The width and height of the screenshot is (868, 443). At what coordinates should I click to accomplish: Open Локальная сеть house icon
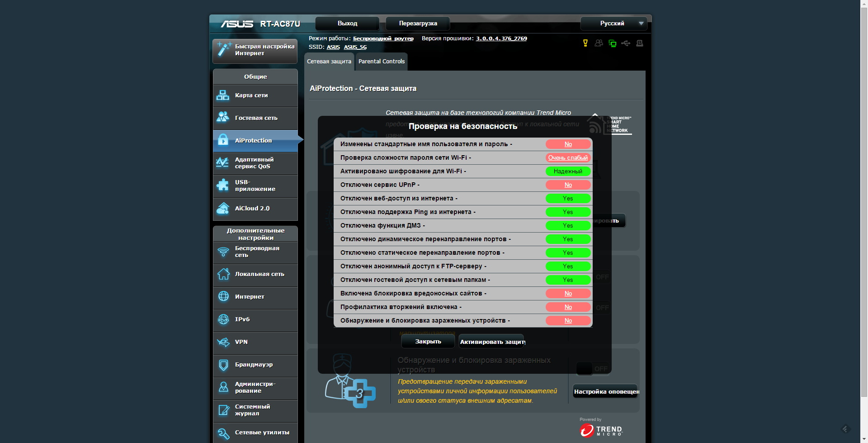pyautogui.click(x=223, y=274)
